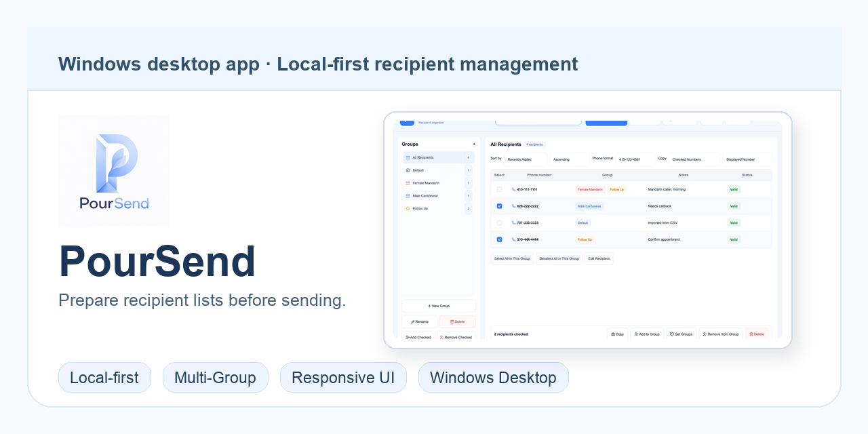
Task: Open the Displayed Number dropdown
Action: [x=747, y=159]
